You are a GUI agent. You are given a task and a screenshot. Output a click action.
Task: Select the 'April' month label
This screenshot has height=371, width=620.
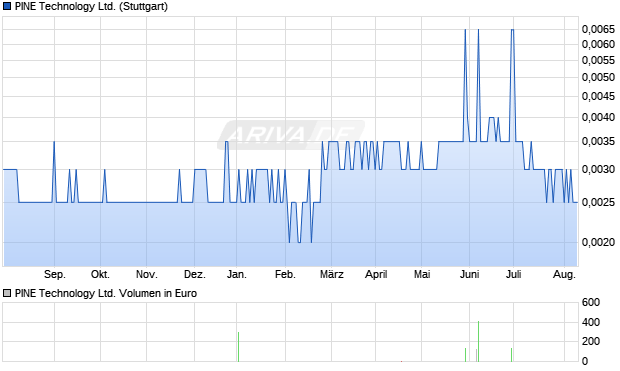[x=376, y=274]
